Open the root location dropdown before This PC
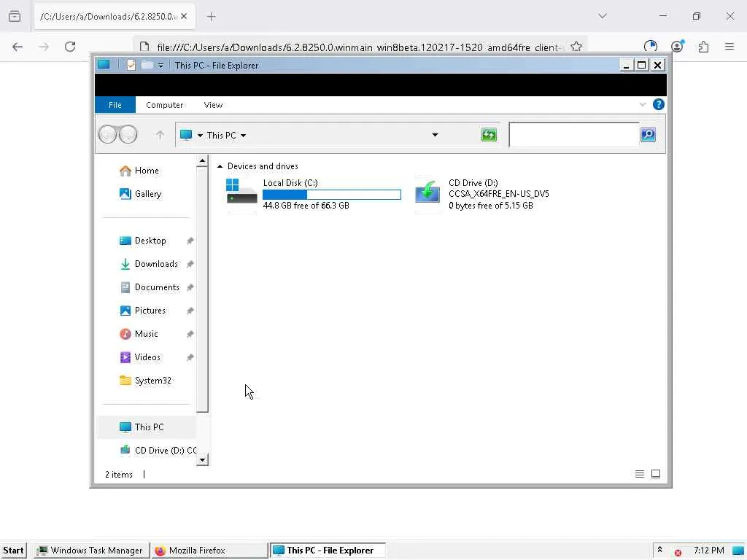747x560 pixels. (x=200, y=135)
